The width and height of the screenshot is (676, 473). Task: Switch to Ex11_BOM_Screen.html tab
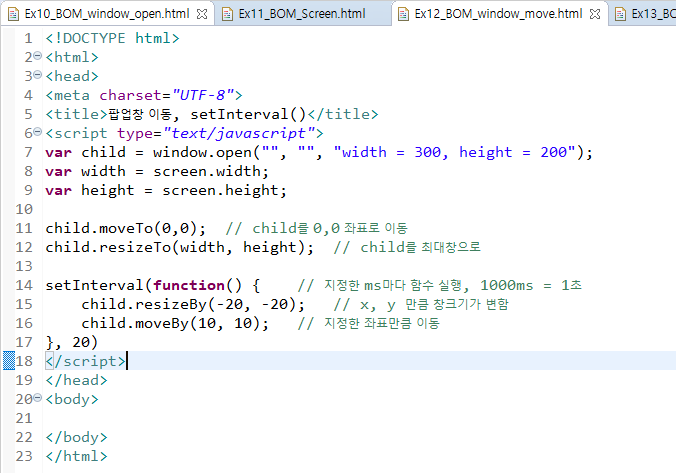[x=302, y=14]
